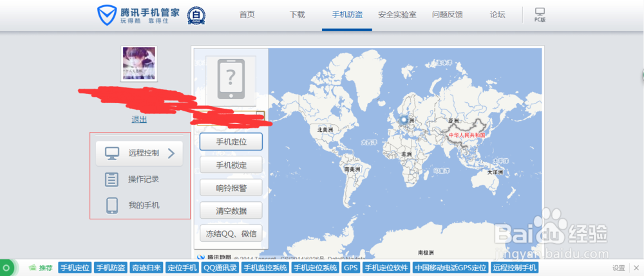The width and height of the screenshot is (644, 276).
Task: Click the 远程控制 monitor icon
Action: (x=111, y=153)
